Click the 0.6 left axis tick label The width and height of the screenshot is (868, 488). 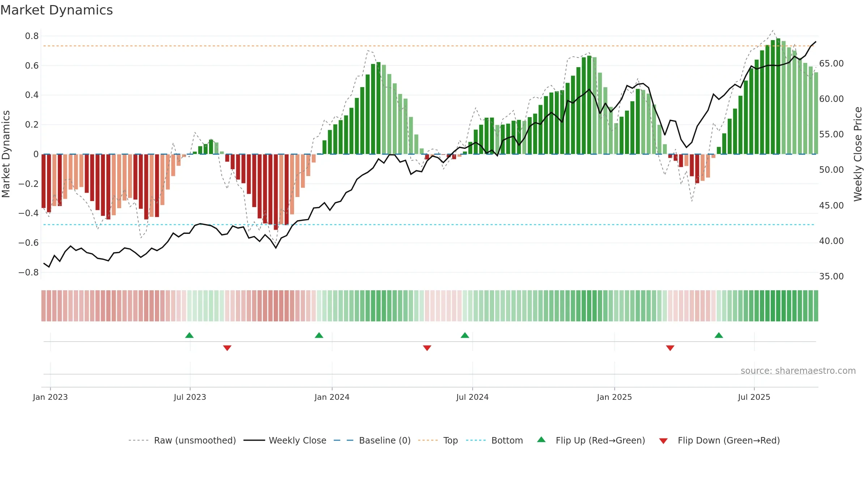32,65
